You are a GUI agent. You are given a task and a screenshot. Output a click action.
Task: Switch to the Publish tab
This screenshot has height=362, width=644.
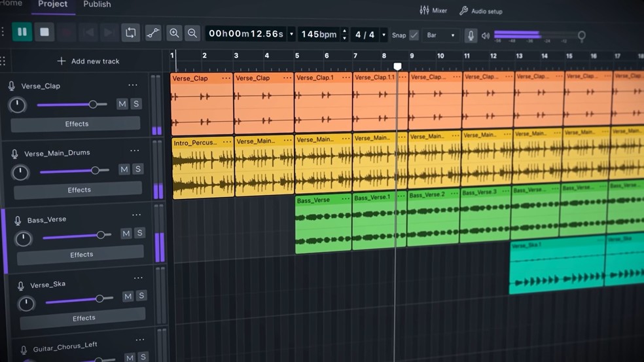[x=97, y=5]
